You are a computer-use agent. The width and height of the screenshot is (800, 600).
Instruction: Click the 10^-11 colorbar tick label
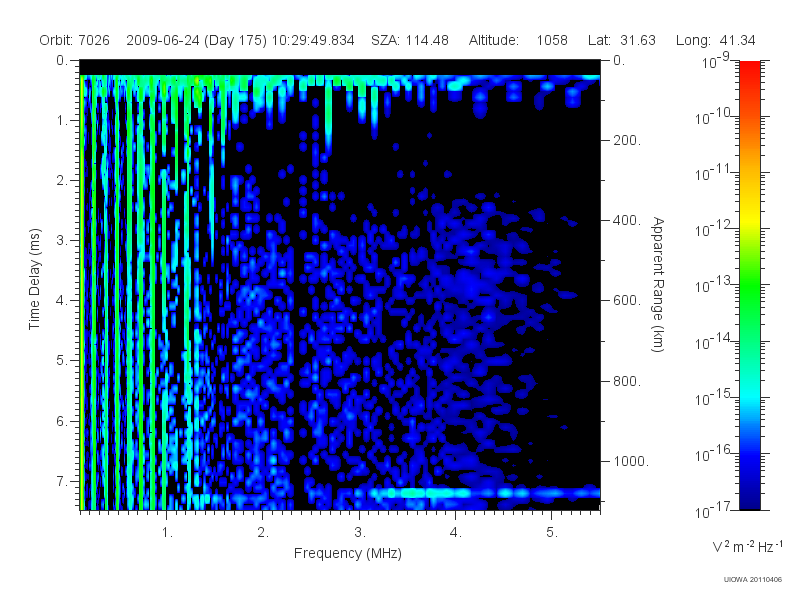pos(713,173)
